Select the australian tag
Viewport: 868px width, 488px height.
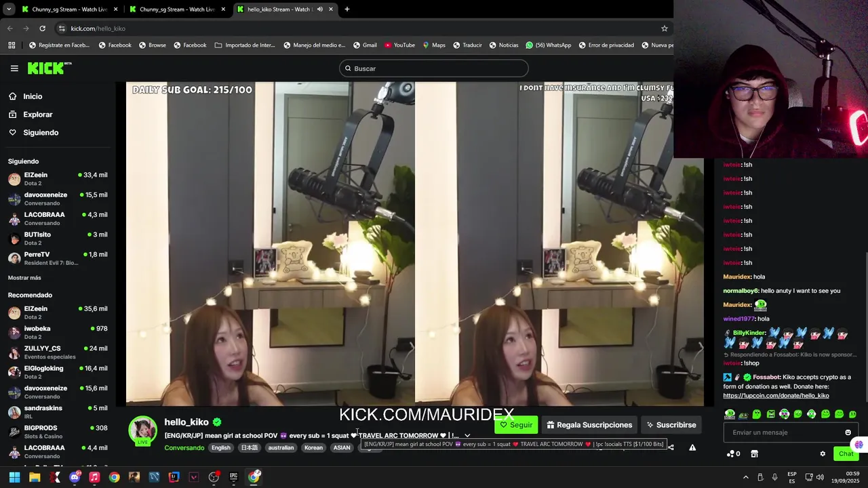(x=281, y=448)
